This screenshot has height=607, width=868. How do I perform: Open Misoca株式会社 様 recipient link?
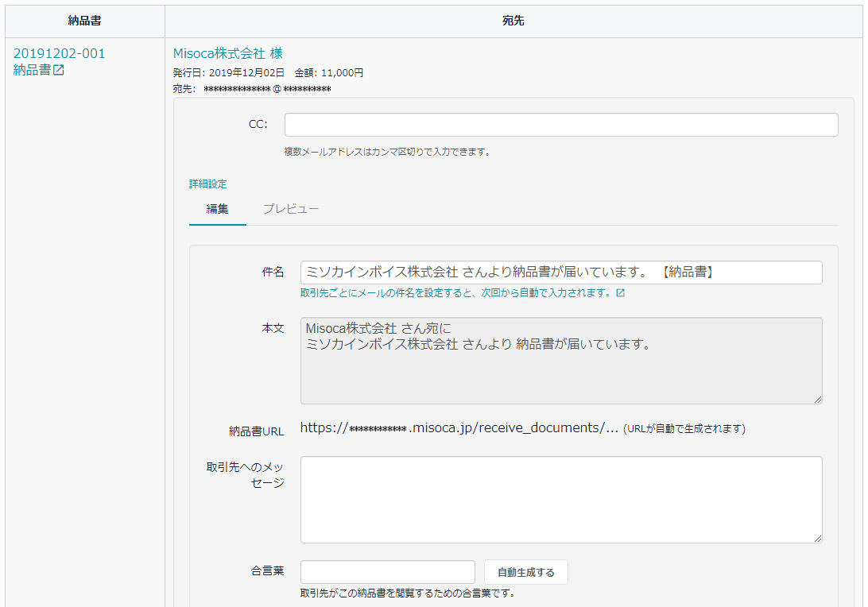tap(228, 54)
